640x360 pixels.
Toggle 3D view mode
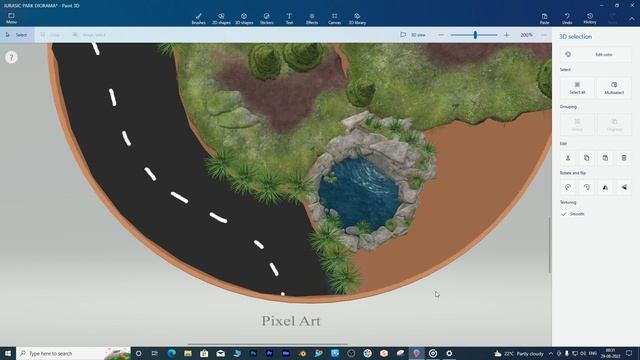413,35
